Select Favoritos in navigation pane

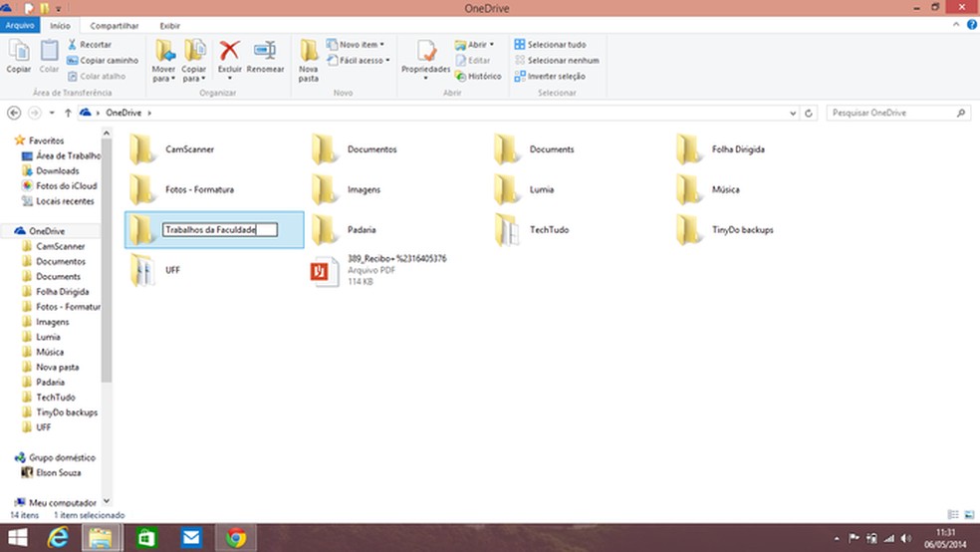pos(46,140)
